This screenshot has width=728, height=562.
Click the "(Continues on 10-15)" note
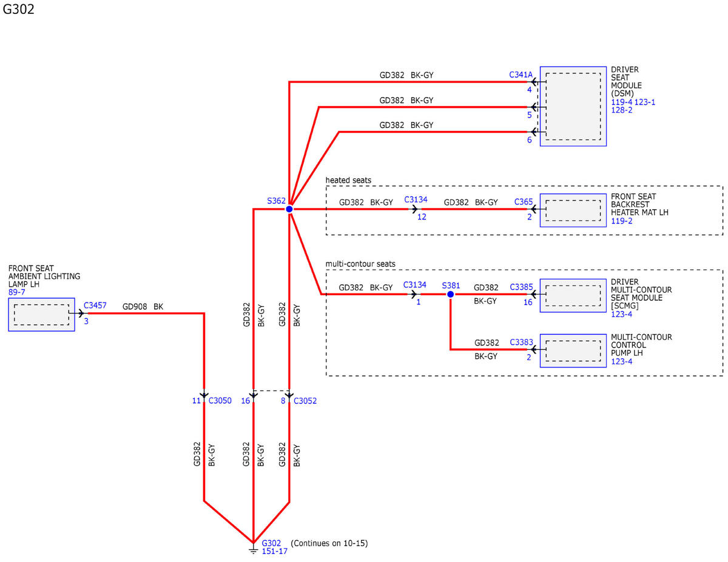pos(329,543)
